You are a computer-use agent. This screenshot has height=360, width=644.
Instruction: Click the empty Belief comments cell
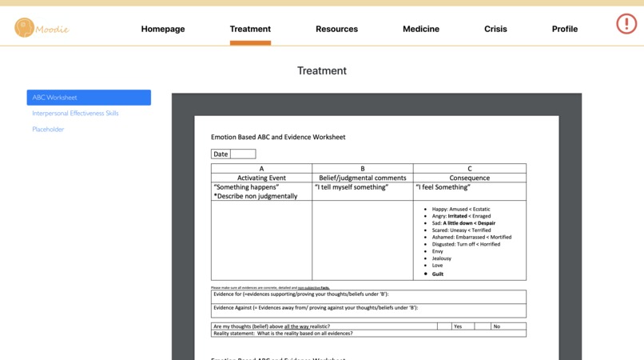click(363, 240)
